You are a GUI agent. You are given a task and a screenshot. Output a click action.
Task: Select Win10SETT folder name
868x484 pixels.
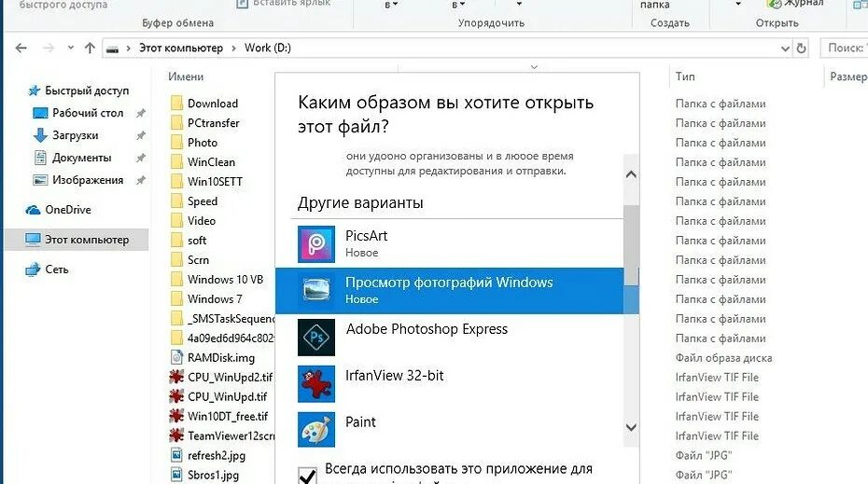click(215, 182)
